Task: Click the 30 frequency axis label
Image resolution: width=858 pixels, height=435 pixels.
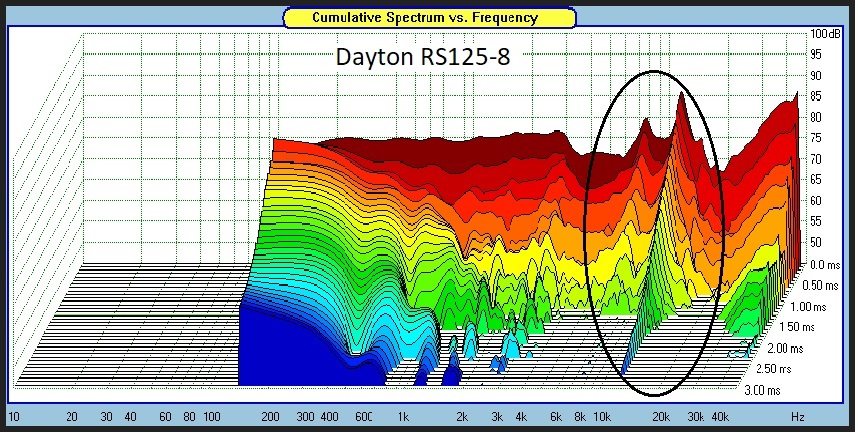Action: pyautogui.click(x=107, y=417)
